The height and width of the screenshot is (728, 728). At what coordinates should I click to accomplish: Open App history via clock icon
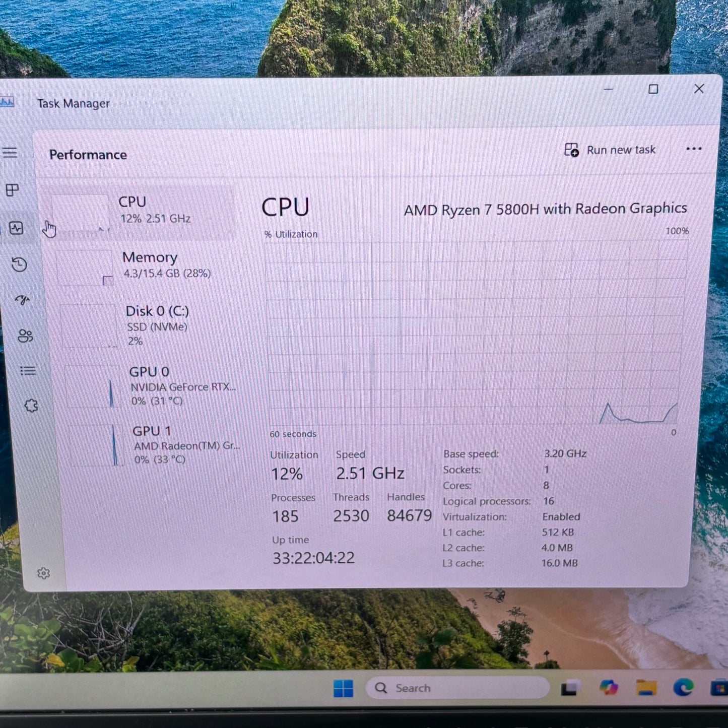pyautogui.click(x=19, y=264)
